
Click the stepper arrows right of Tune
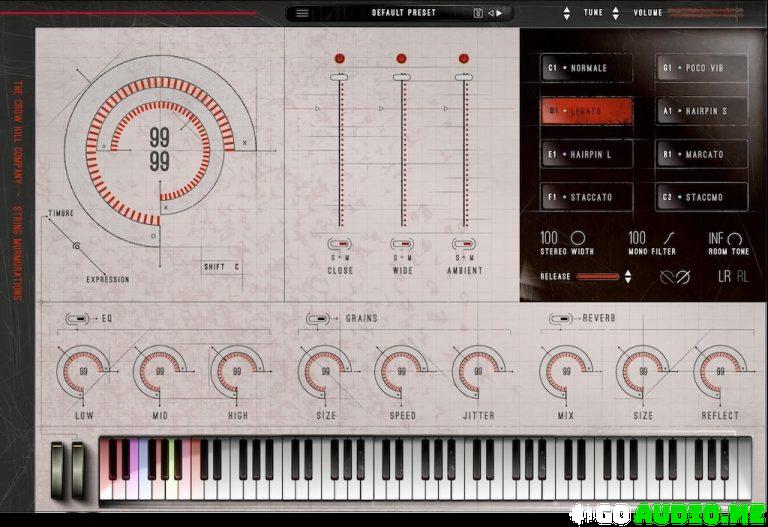coord(616,13)
